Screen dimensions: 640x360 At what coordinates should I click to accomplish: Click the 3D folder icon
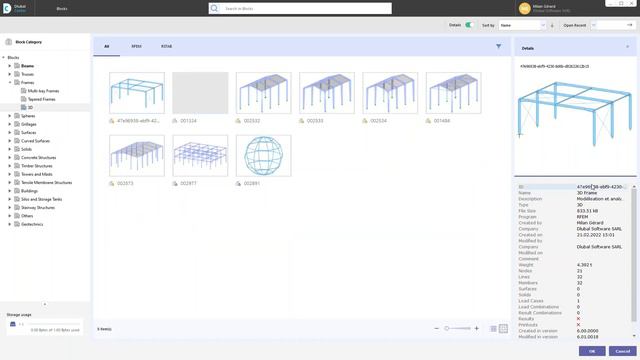tap(24, 107)
